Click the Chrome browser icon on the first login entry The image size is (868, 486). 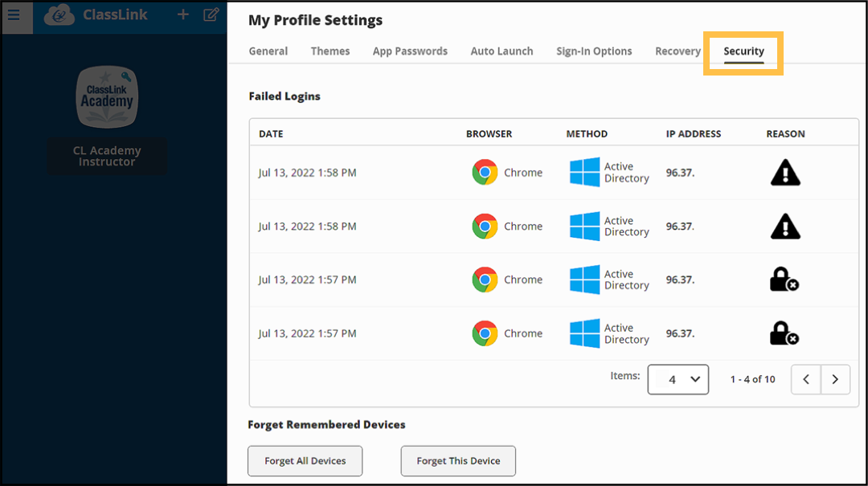click(485, 172)
